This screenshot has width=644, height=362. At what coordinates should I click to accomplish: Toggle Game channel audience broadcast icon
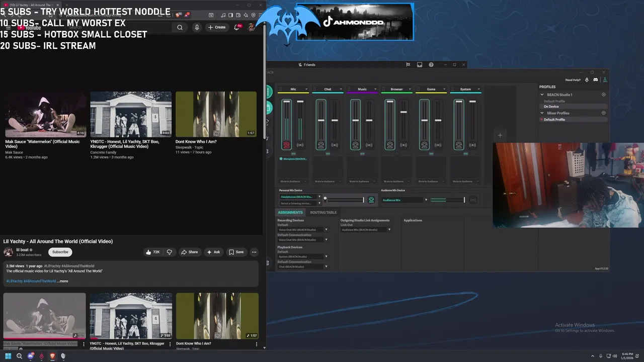(438, 145)
